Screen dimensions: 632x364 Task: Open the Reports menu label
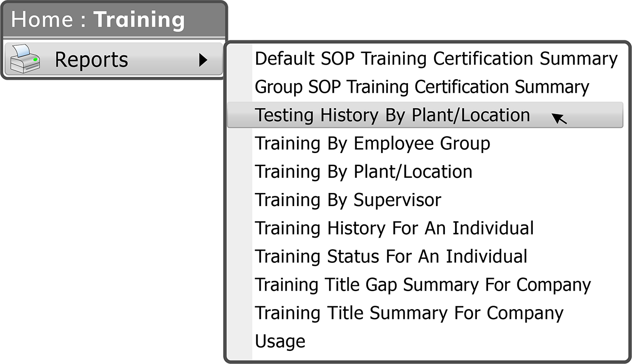pyautogui.click(x=91, y=60)
